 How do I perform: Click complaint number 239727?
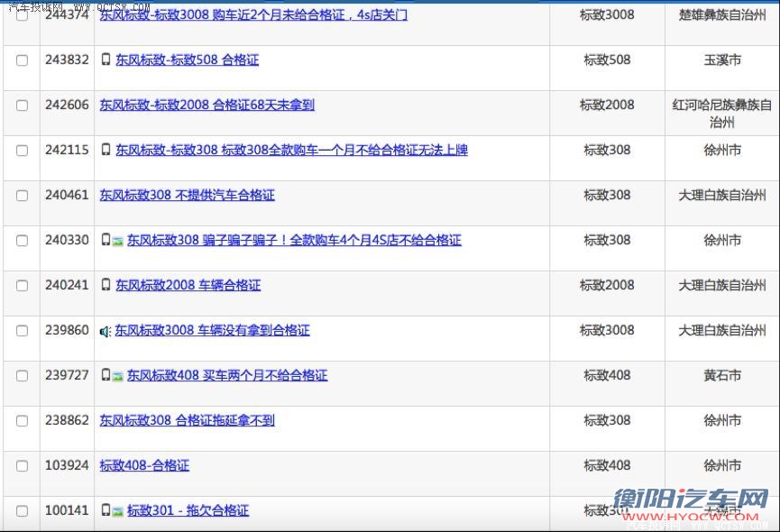pyautogui.click(x=67, y=375)
